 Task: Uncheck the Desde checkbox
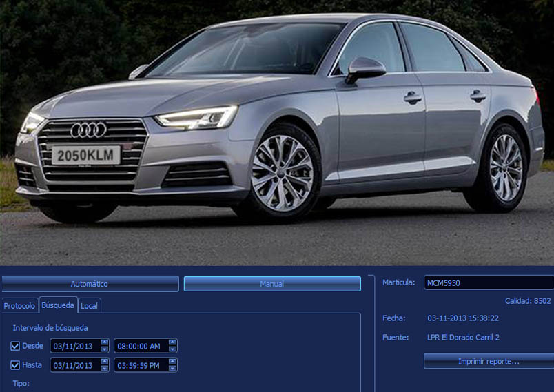[15, 346]
